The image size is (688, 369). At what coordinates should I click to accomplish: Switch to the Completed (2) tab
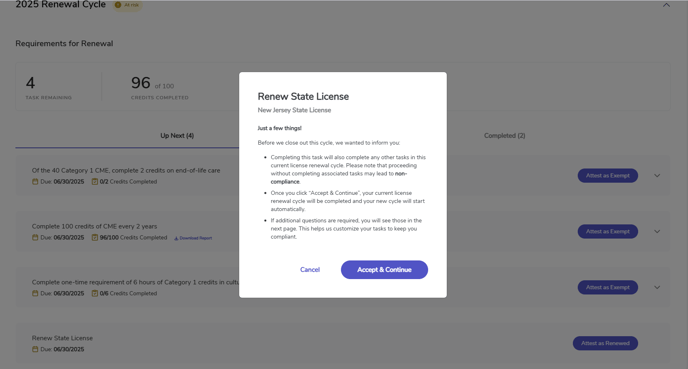click(x=505, y=136)
